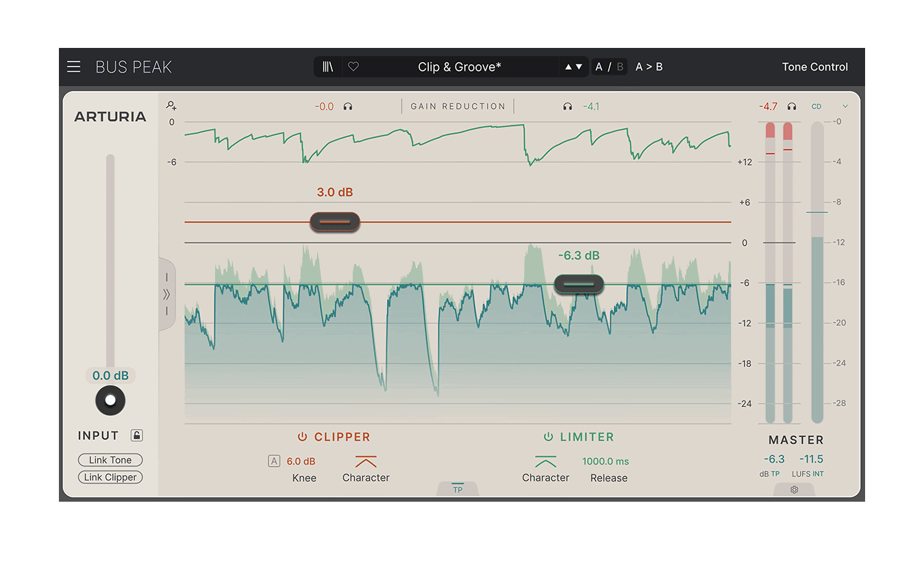The image size is (924, 577).
Task: Toggle the Input lock icon
Action: pyautogui.click(x=137, y=435)
